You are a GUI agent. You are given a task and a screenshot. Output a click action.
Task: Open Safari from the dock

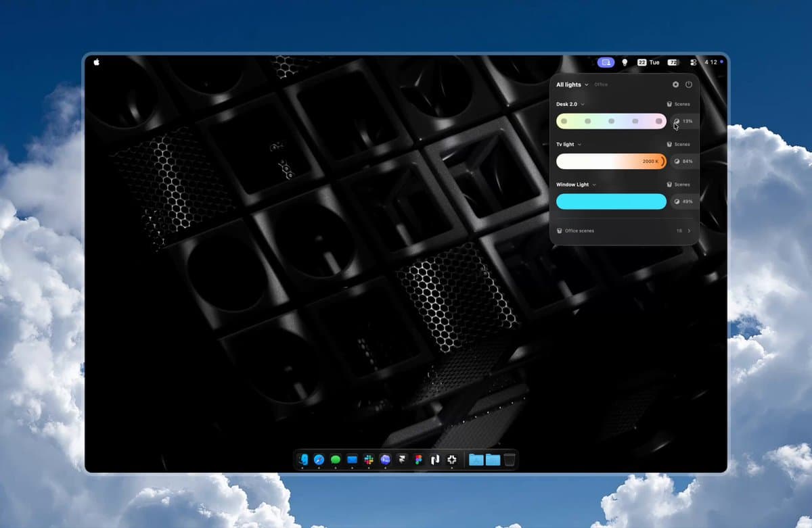319,460
